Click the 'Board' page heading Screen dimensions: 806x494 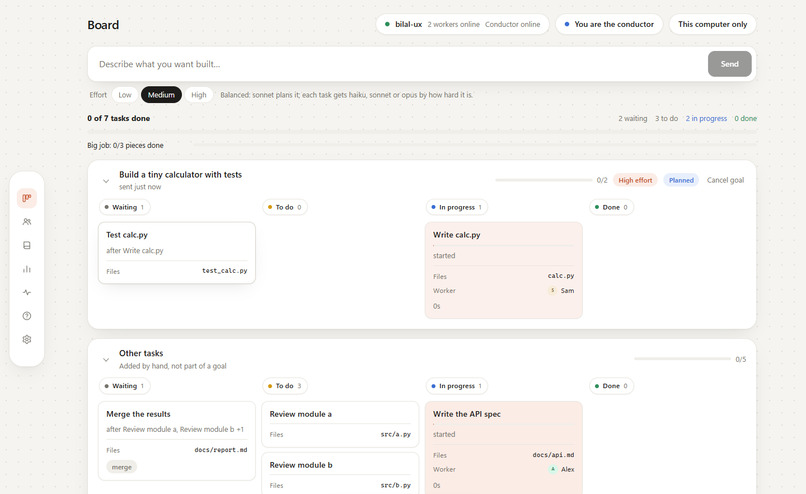coord(103,25)
